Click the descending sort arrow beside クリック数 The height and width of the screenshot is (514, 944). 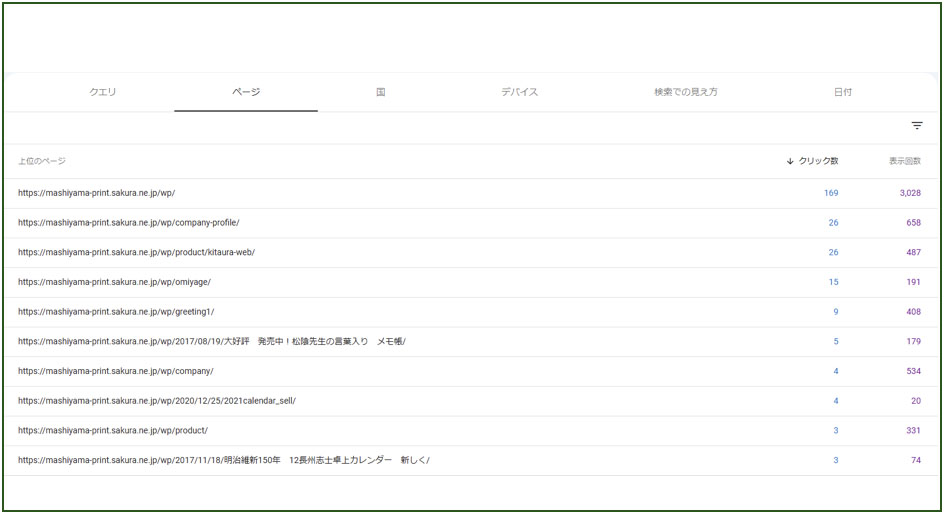tap(790, 161)
